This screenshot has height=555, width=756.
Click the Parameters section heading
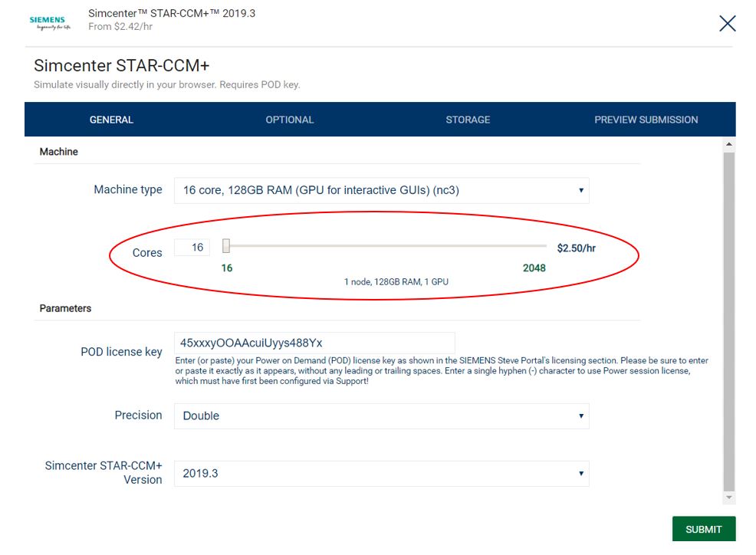(65, 309)
